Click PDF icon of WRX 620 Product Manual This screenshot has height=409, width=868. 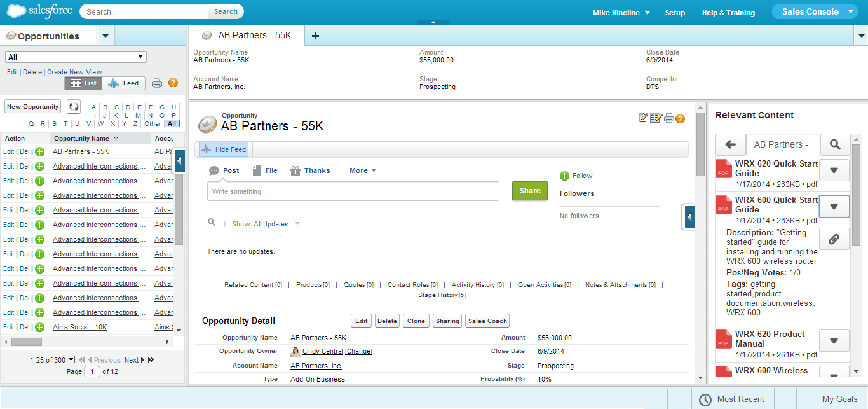pos(723,339)
